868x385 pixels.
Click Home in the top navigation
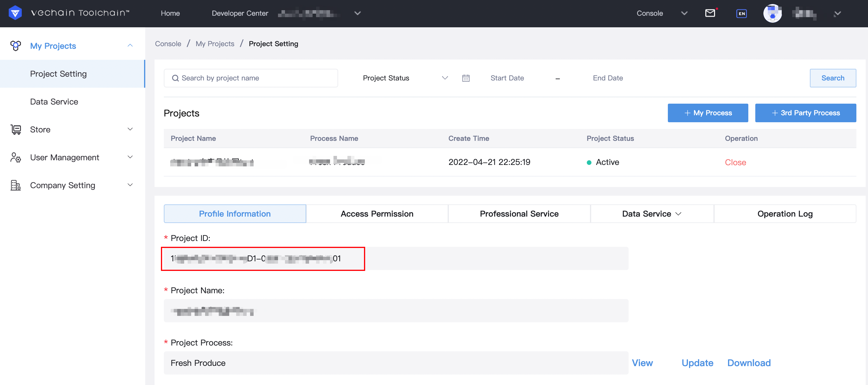point(170,13)
